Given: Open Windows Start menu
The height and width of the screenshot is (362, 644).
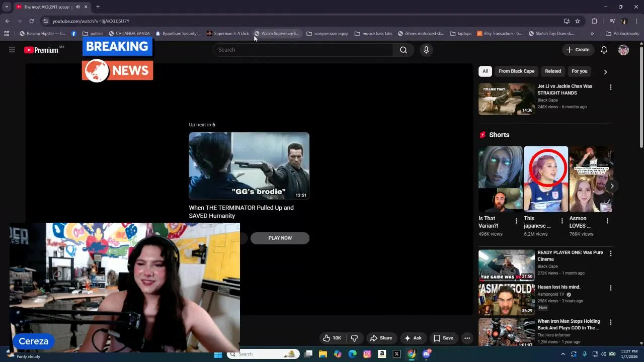Looking at the screenshot, I should coord(218,354).
